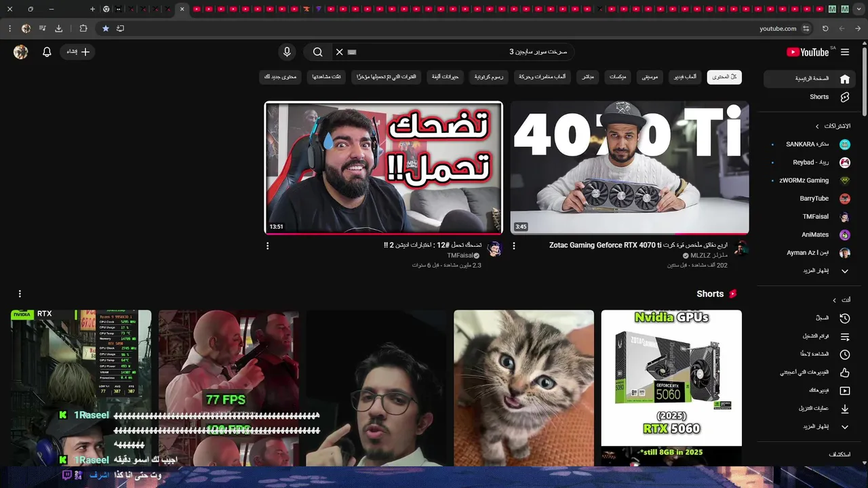Open Your videos (فيديوهاتك) in the sidebar
868x488 pixels.
click(808, 390)
